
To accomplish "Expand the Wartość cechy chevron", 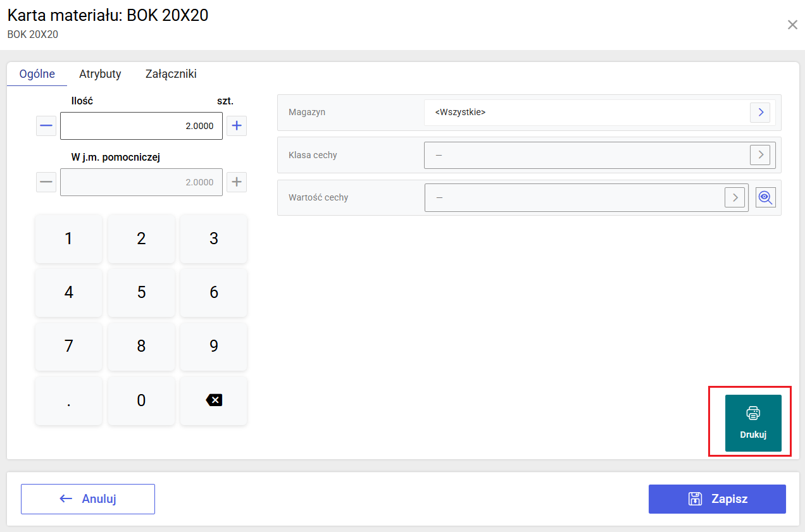I will [x=735, y=197].
